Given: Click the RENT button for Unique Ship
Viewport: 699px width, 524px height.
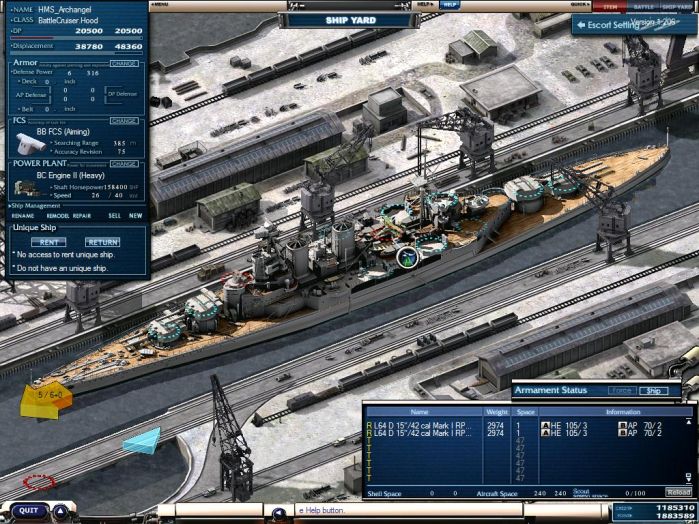Looking at the screenshot, I should pos(49,242).
